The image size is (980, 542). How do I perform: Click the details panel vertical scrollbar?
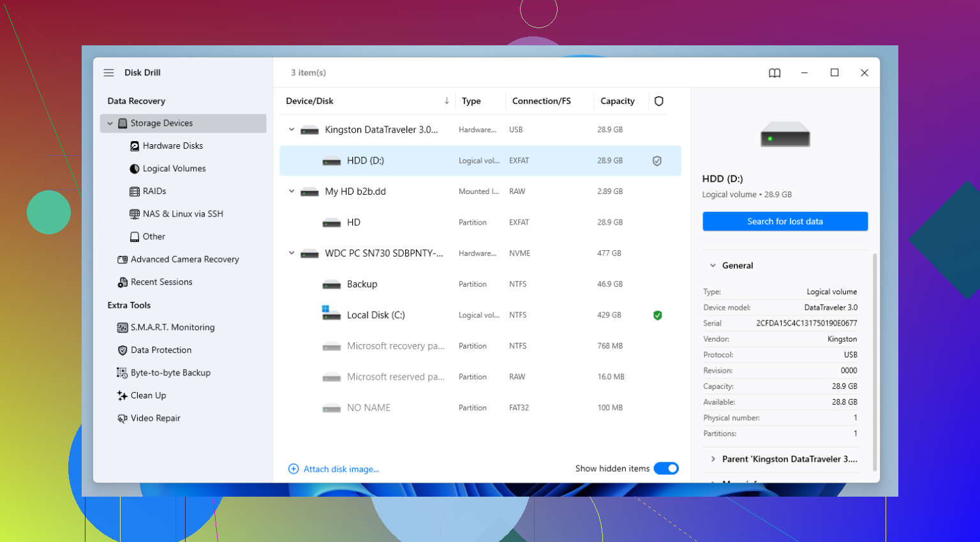(x=875, y=362)
